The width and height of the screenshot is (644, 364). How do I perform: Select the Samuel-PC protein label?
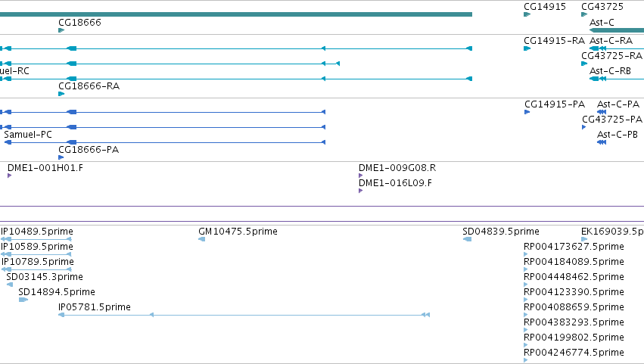pos(28,135)
